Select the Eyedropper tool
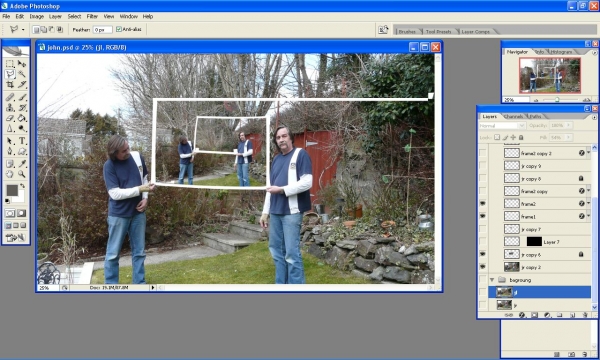 tap(22, 164)
